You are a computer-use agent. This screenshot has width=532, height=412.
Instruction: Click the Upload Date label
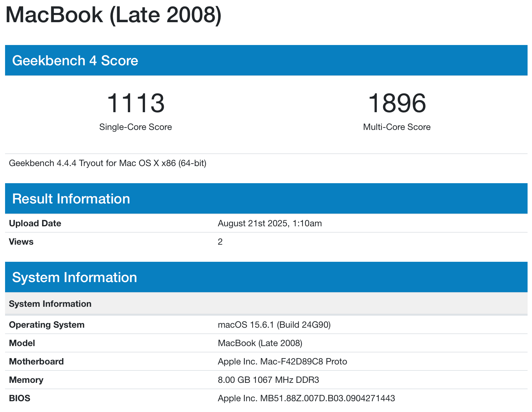point(35,223)
